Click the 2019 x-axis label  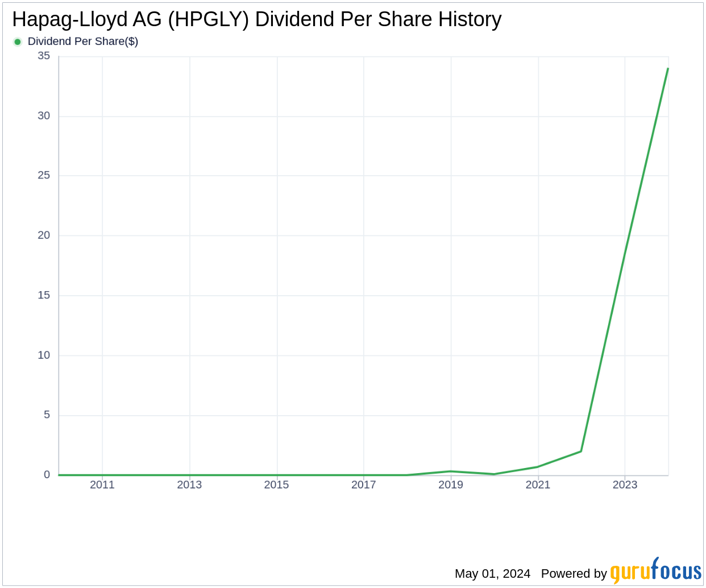[451, 485]
